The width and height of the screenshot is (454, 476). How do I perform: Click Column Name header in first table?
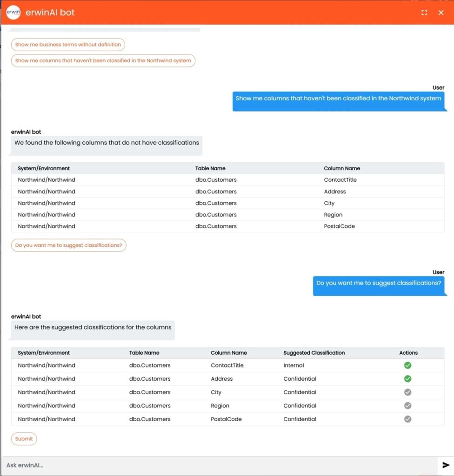tap(342, 168)
